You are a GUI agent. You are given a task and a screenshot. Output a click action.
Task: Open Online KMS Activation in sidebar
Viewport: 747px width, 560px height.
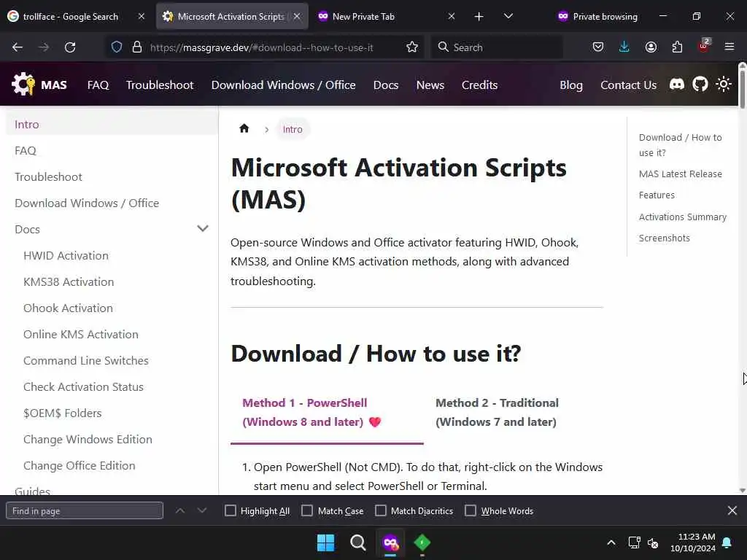81,334
